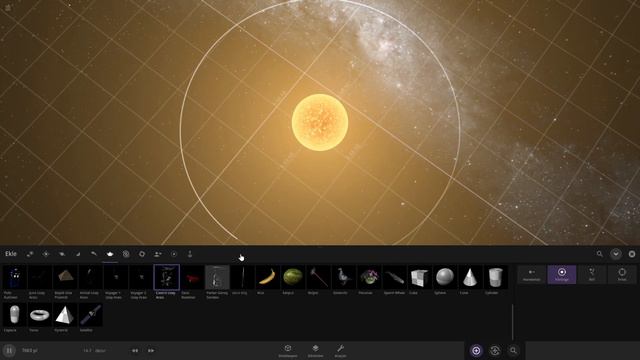
Task: Close the Ekle panel
Action: [x=632, y=254]
